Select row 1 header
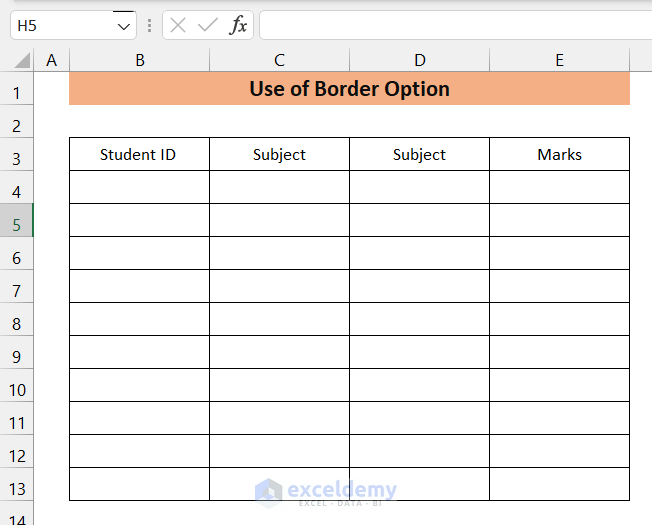This screenshot has width=652, height=525. coord(16,89)
